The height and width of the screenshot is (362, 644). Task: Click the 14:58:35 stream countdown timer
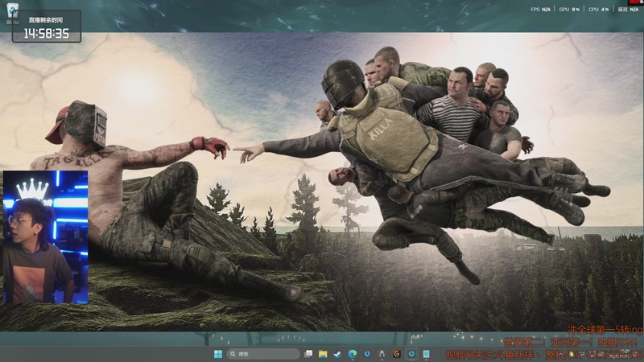[x=47, y=33]
